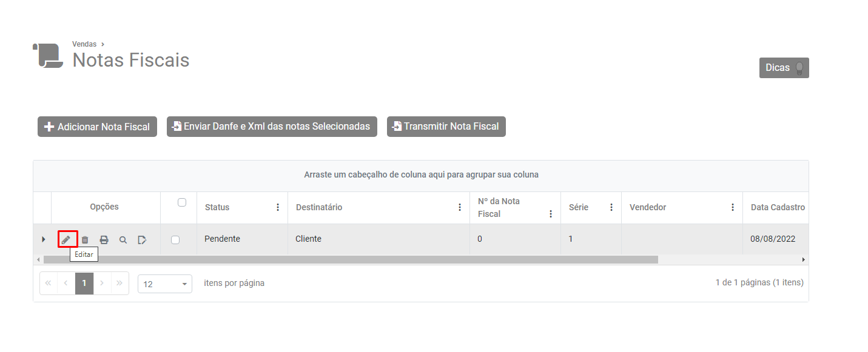Image resolution: width=868 pixels, height=352 pixels.
Task: Click the Editar pencil icon
Action: [66, 239]
